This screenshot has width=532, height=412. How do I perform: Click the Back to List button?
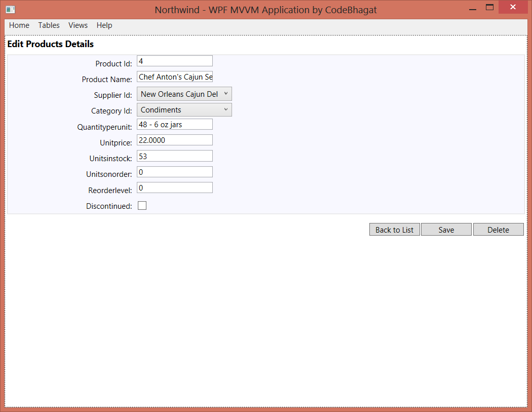394,230
